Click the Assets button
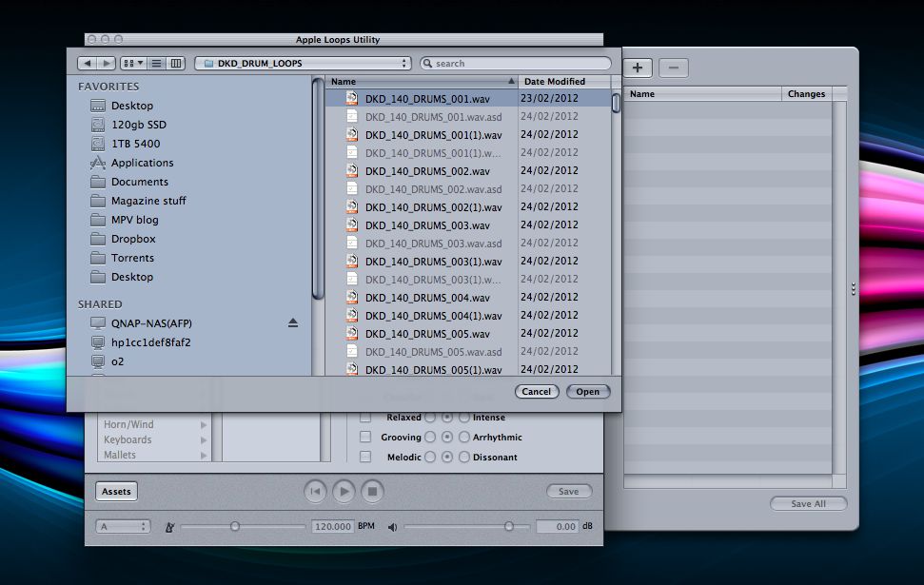The height and width of the screenshot is (585, 924). click(x=116, y=492)
